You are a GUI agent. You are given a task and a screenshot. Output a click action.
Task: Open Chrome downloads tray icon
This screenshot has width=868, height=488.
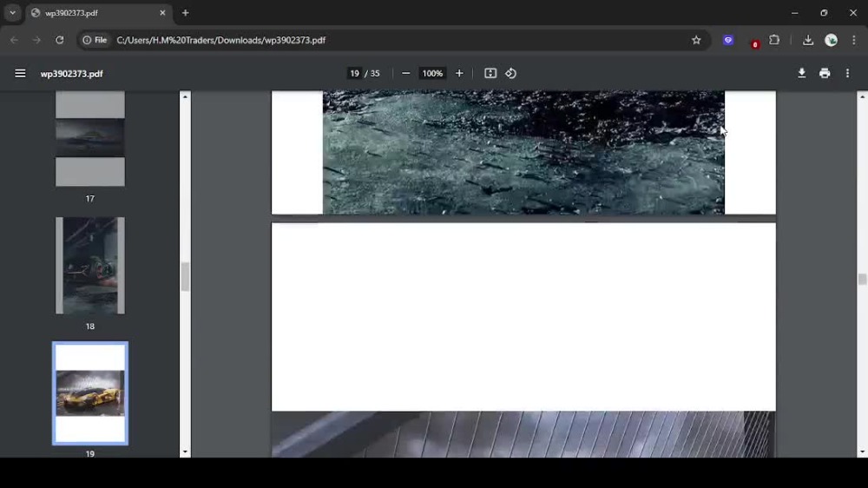point(807,40)
